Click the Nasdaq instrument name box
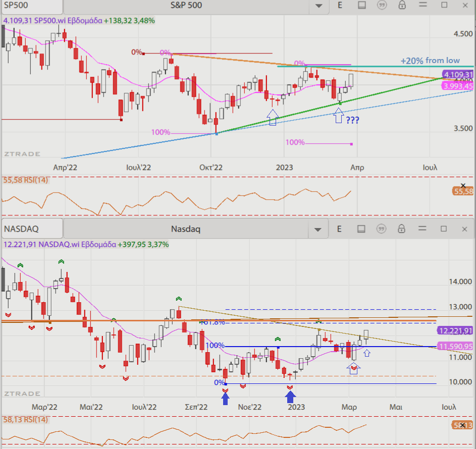The height and width of the screenshot is (449, 476). click(186, 229)
